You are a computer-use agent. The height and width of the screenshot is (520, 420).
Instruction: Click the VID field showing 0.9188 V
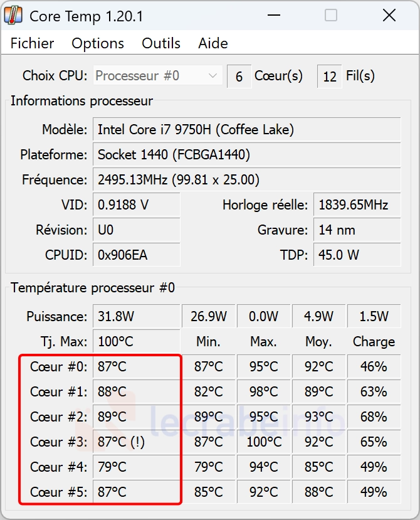click(137, 204)
